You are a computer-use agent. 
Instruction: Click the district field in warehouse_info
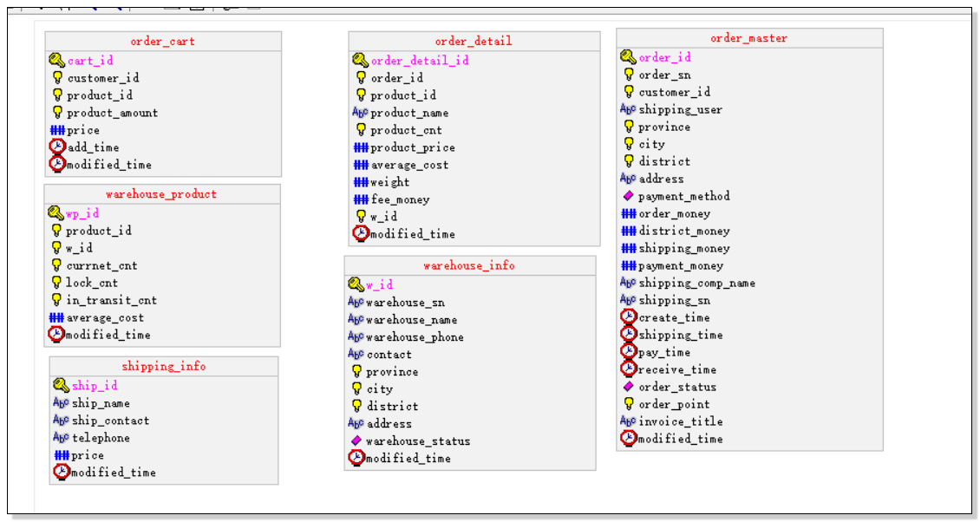(x=392, y=407)
